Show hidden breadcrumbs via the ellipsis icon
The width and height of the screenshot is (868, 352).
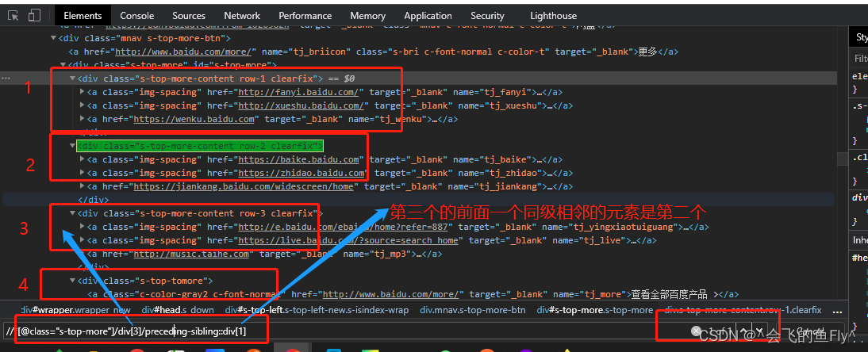click(x=837, y=310)
